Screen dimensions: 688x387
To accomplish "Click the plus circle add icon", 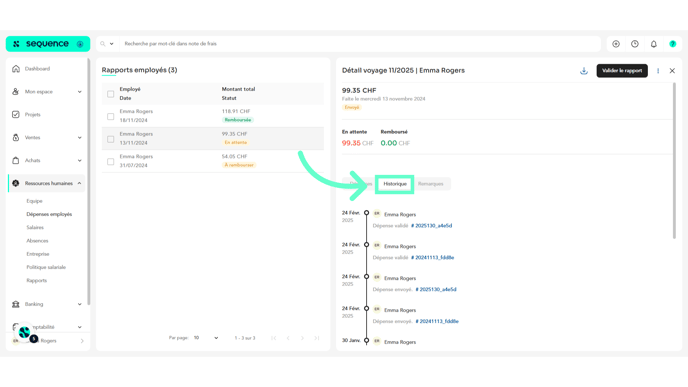I will (616, 44).
